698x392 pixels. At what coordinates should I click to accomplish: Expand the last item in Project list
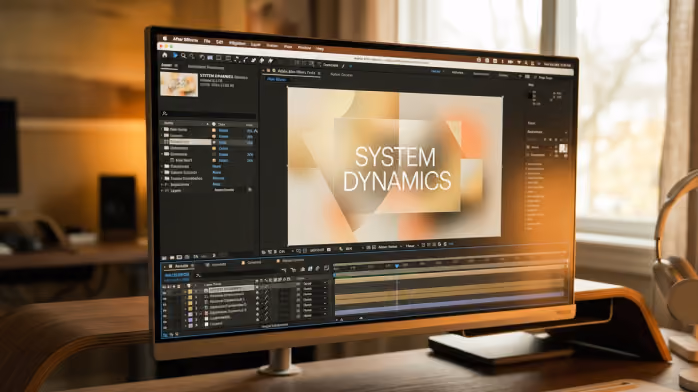click(162, 190)
